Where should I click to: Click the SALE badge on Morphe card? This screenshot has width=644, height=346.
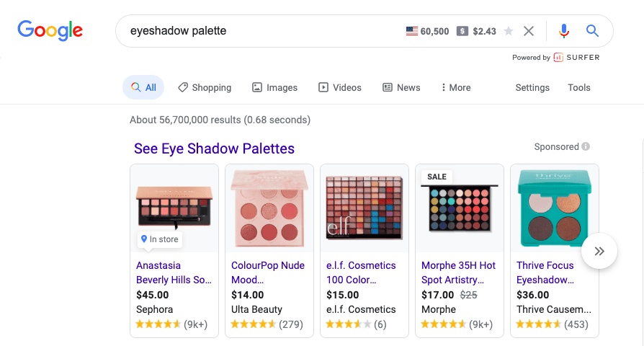pyautogui.click(x=437, y=177)
